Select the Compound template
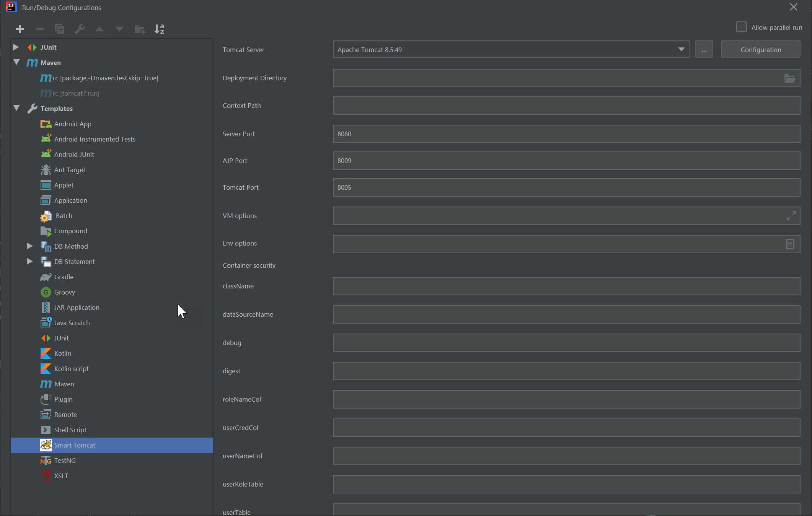The height and width of the screenshot is (516, 812). tap(70, 231)
